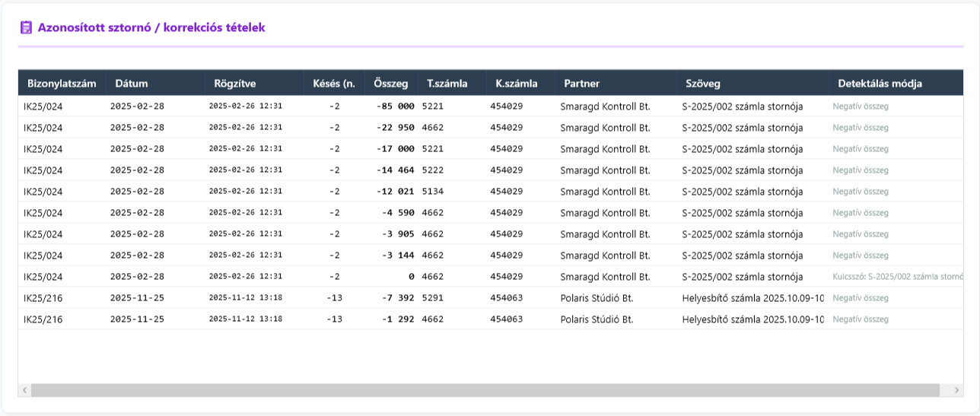Click the T.számla column header
This screenshot has height=416, width=980.
[x=447, y=84]
